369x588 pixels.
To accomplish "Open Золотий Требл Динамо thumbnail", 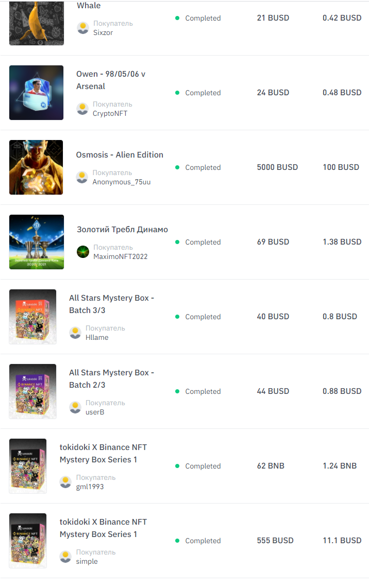I will [x=37, y=242].
